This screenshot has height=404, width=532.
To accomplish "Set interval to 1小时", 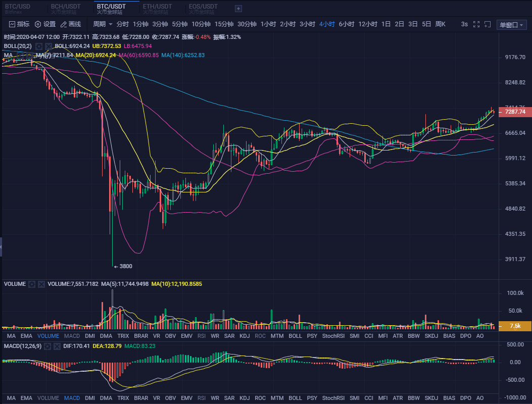I will [268, 24].
